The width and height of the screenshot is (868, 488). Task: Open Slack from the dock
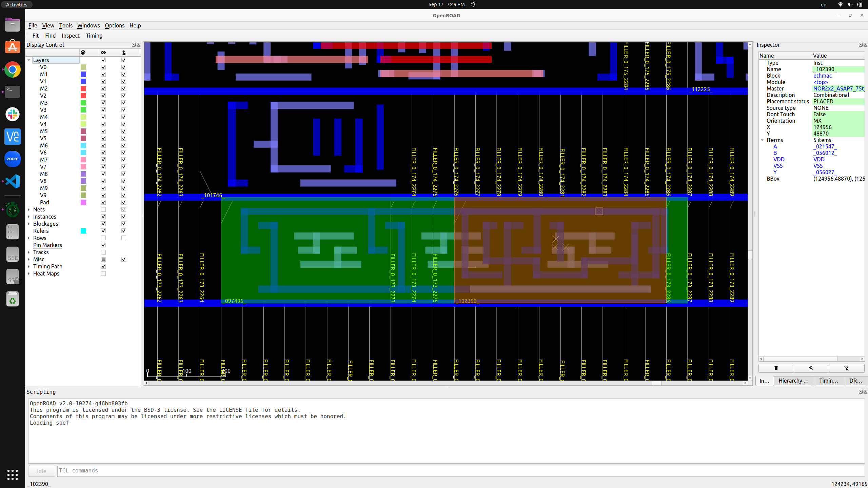12,114
